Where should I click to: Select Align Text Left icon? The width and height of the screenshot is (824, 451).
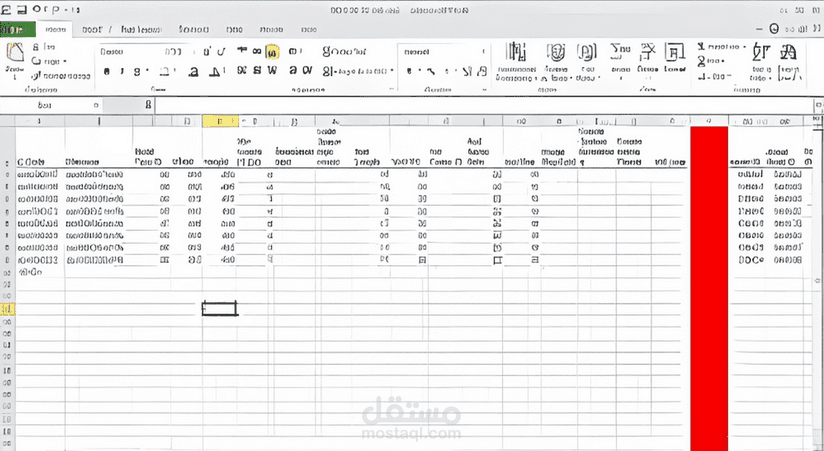pos(242,70)
